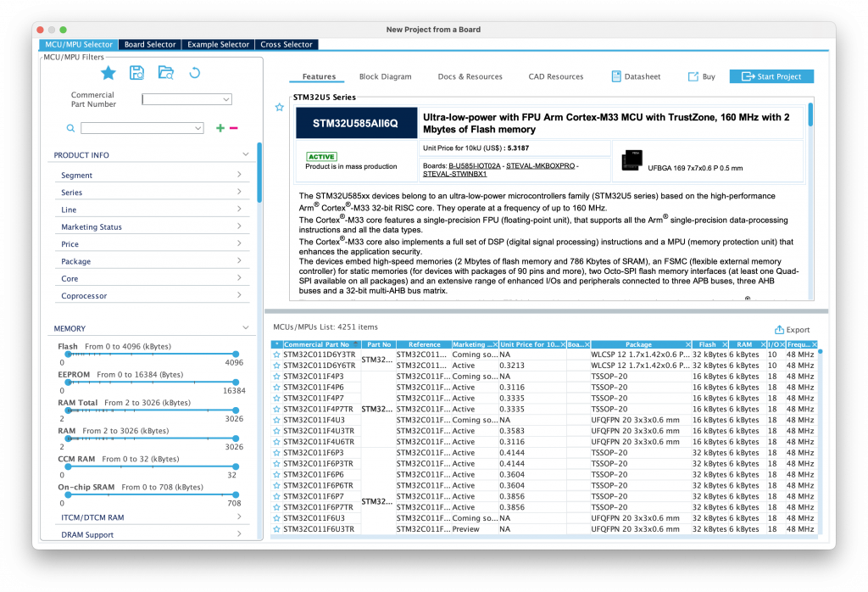Open STEVAL-STWINBX1 board link
Image resolution: width=868 pixels, height=592 pixels.
454,174
